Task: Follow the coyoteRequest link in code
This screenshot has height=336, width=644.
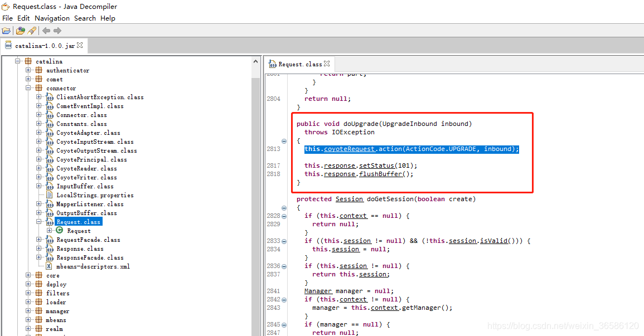Action: tap(349, 149)
